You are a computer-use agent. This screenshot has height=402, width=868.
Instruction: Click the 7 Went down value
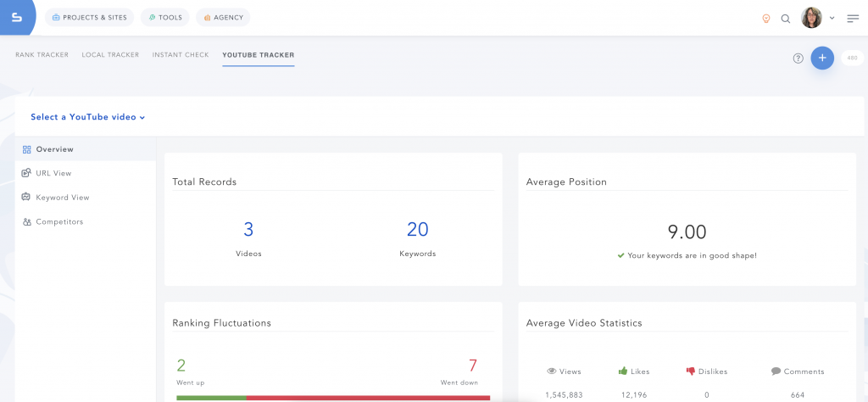[x=473, y=366]
